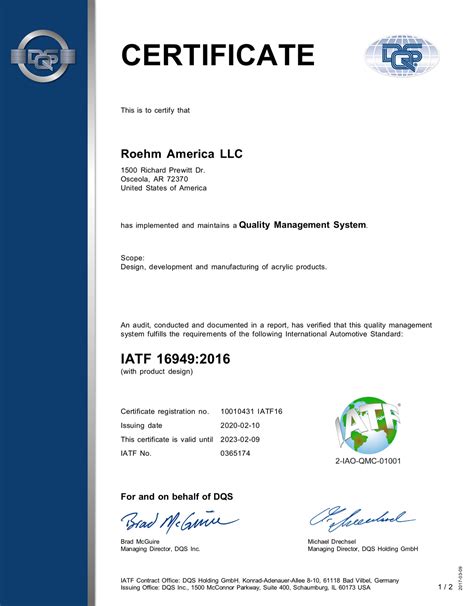Image resolution: width=474 pixels, height=606 pixels.
Task: Click the United States of America line
Action: coord(164,188)
